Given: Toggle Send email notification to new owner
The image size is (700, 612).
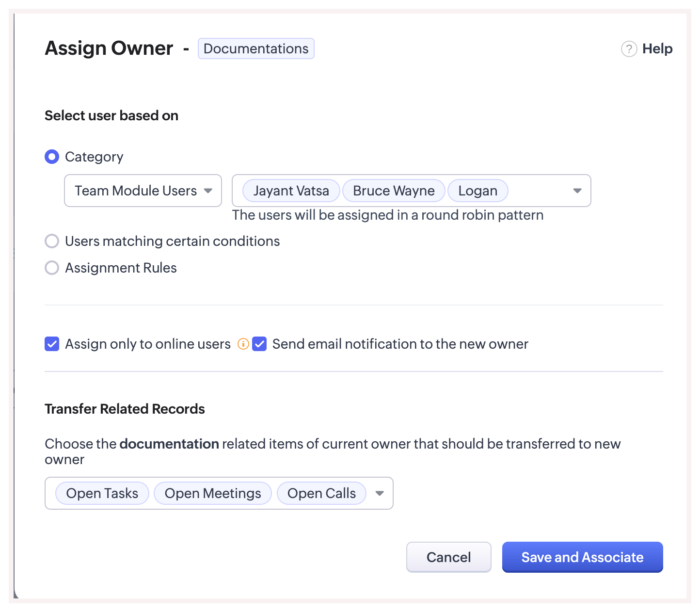Looking at the screenshot, I should [259, 344].
